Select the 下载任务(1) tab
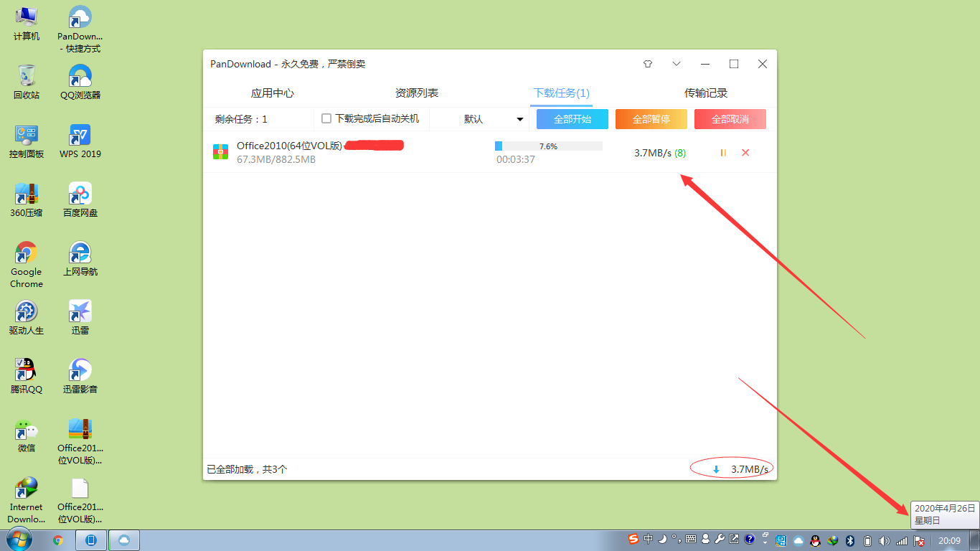This screenshot has width=980, height=551. point(561,93)
